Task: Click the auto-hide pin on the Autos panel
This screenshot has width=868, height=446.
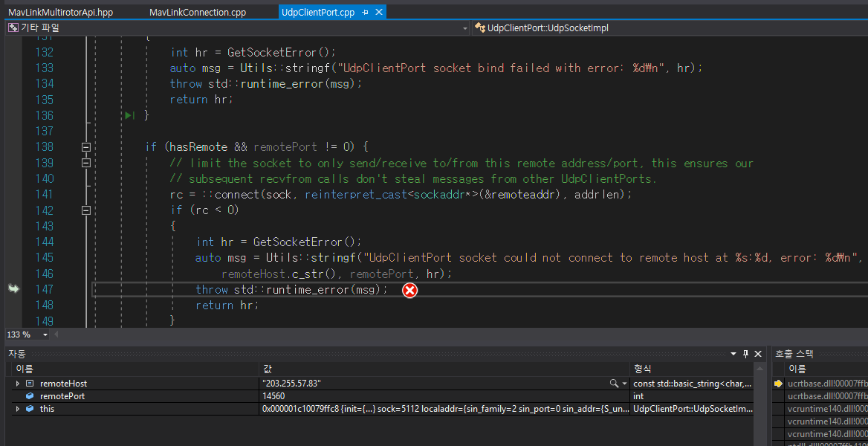Action: coord(745,354)
